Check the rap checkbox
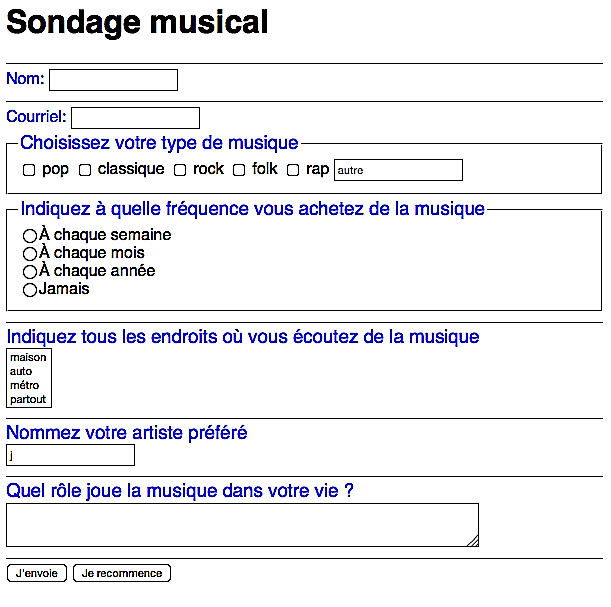This screenshot has width=611, height=607. pyautogui.click(x=293, y=170)
